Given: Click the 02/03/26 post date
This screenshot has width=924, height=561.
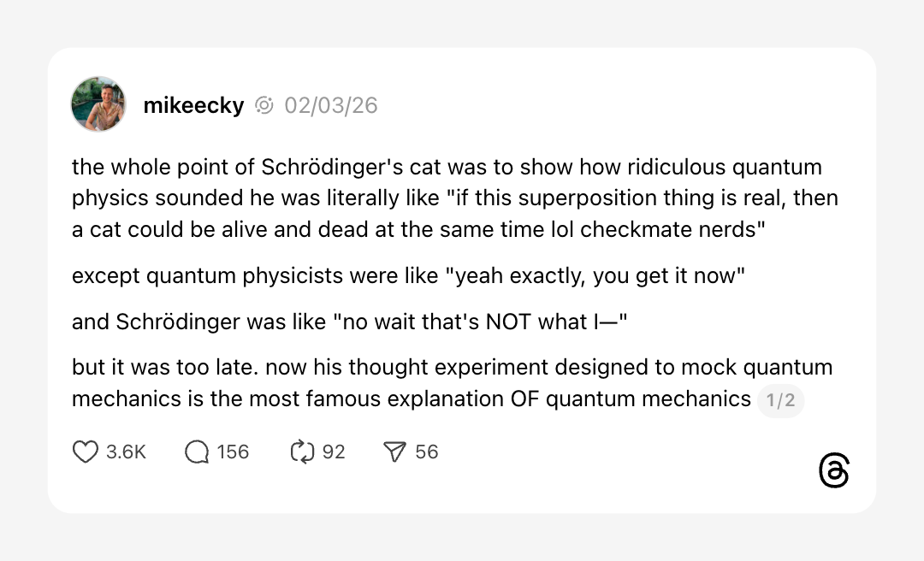Looking at the screenshot, I should click(x=331, y=105).
